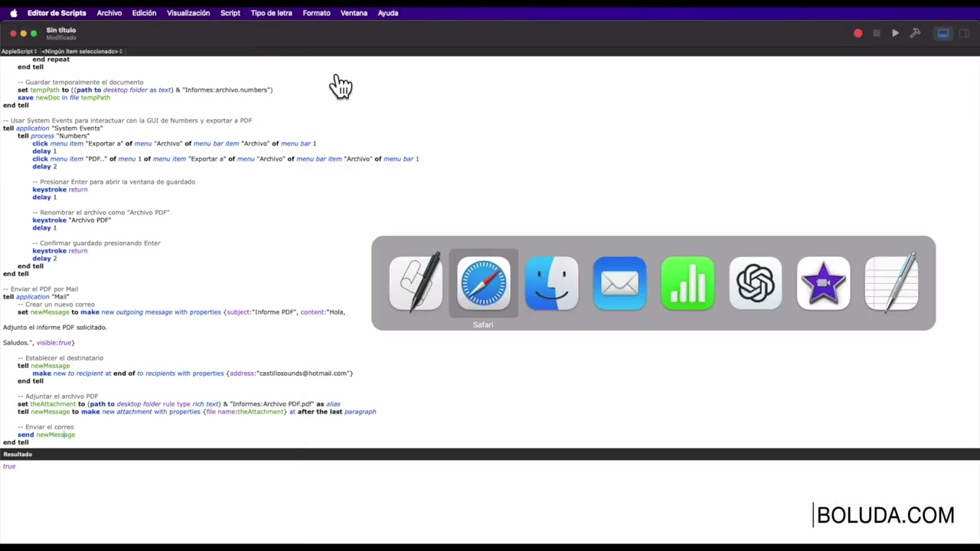The height and width of the screenshot is (551, 980).
Task: Compile the script with the hammer icon
Action: coord(915,34)
